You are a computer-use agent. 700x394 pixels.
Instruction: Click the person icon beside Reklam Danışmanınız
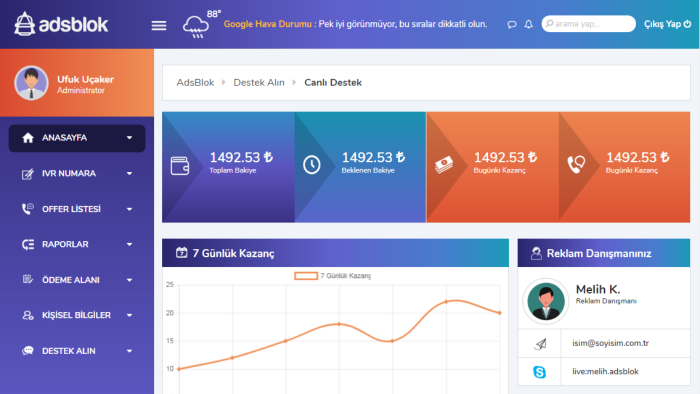coord(536,253)
